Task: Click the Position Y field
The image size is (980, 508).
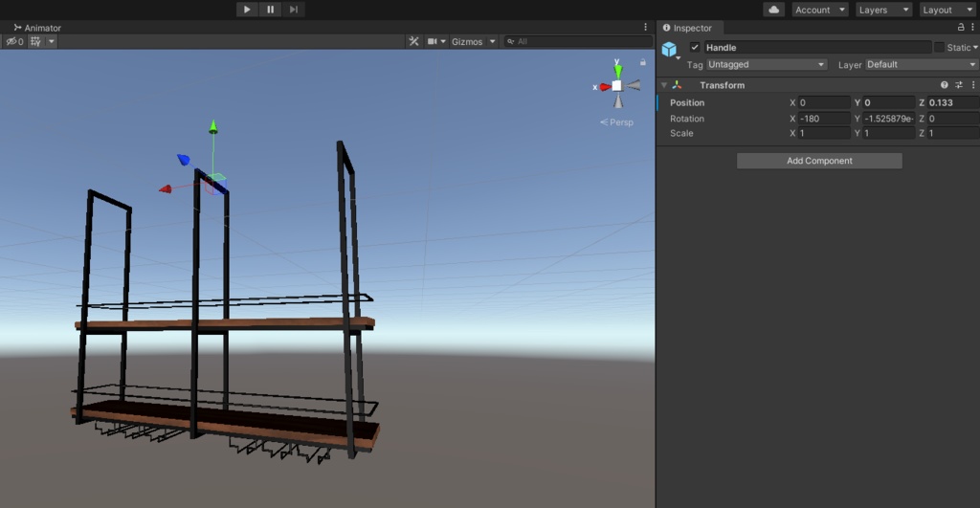Action: point(889,102)
